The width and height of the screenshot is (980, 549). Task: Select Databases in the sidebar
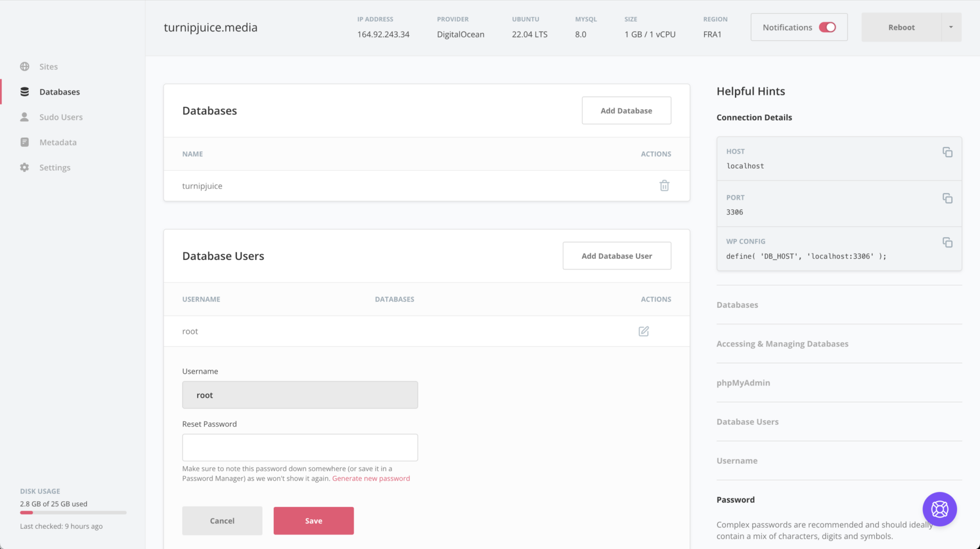(x=59, y=91)
